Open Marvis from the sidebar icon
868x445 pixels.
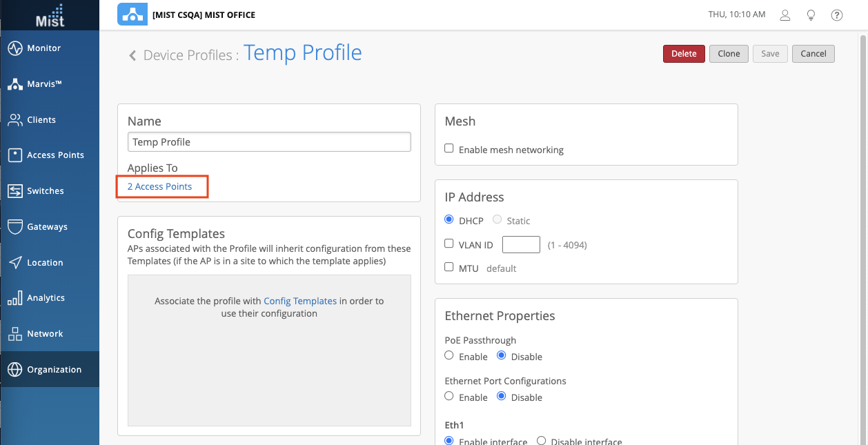point(15,84)
